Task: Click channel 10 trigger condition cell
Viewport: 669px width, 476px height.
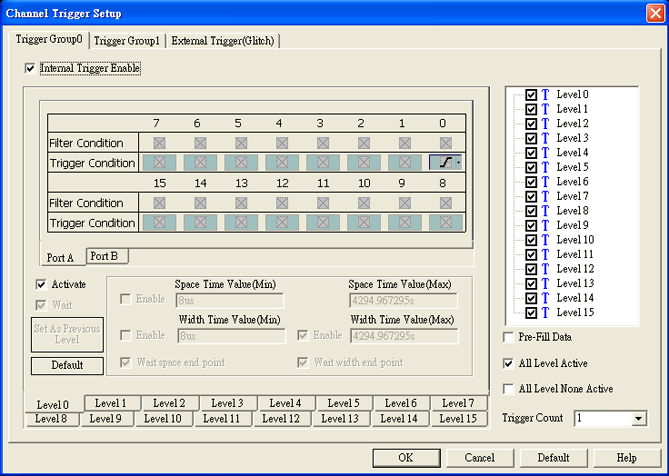Action: pos(364,223)
